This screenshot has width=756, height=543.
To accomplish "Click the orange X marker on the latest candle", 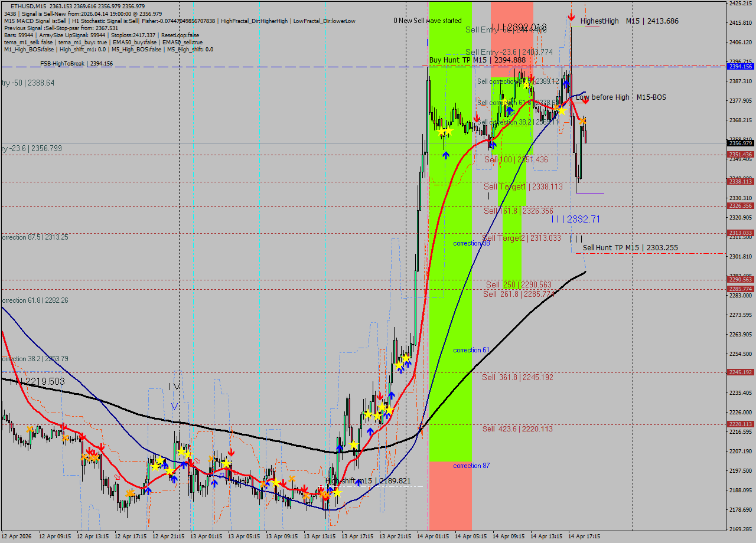I will click(x=582, y=121).
